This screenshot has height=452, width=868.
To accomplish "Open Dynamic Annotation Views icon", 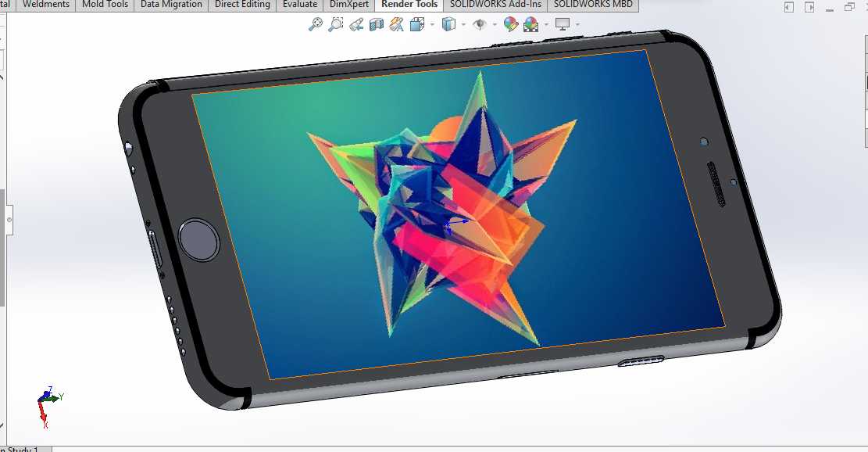I will point(396,24).
